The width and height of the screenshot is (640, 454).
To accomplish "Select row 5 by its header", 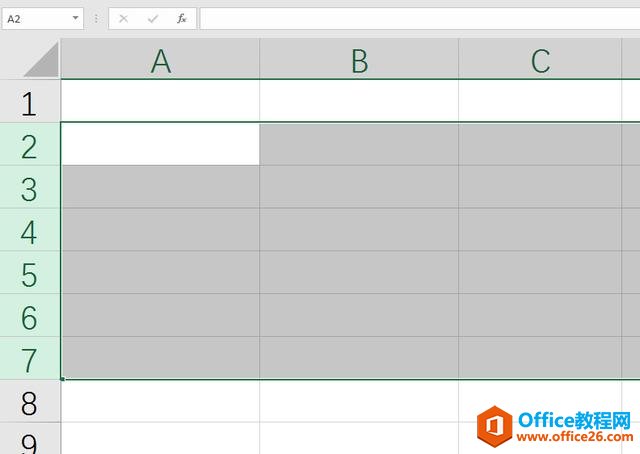I will click(29, 274).
